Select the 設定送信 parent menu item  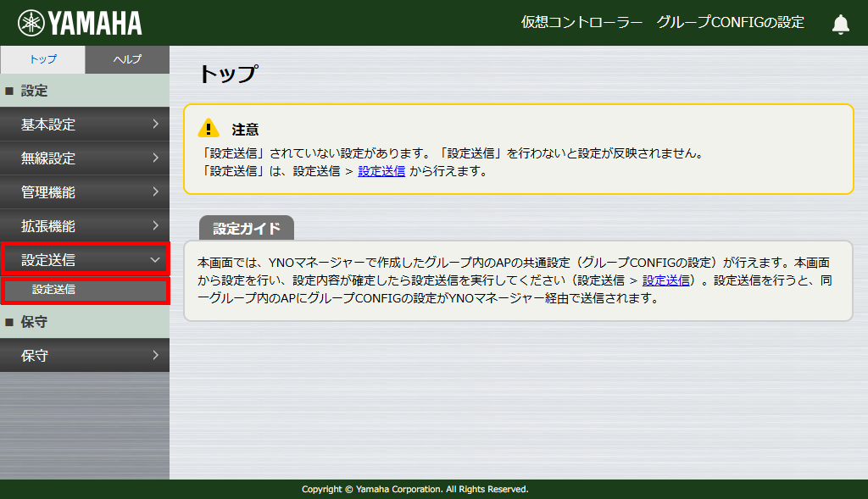click(x=85, y=258)
